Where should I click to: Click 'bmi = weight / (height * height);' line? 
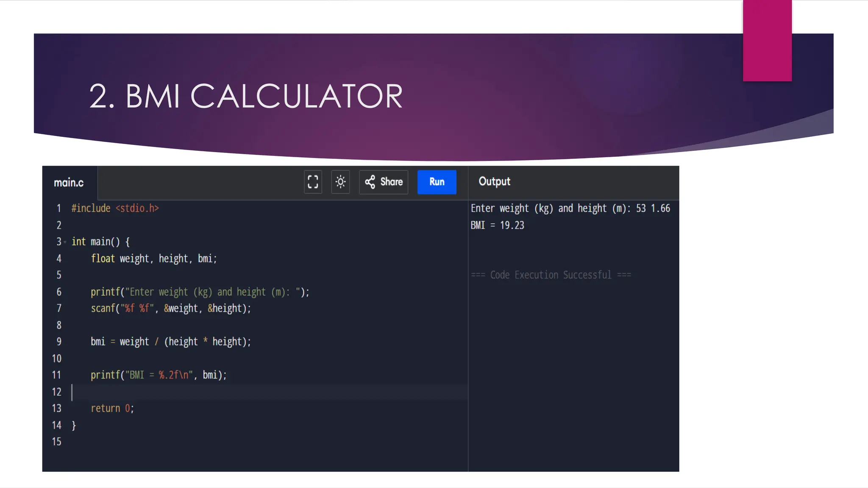coord(171,342)
